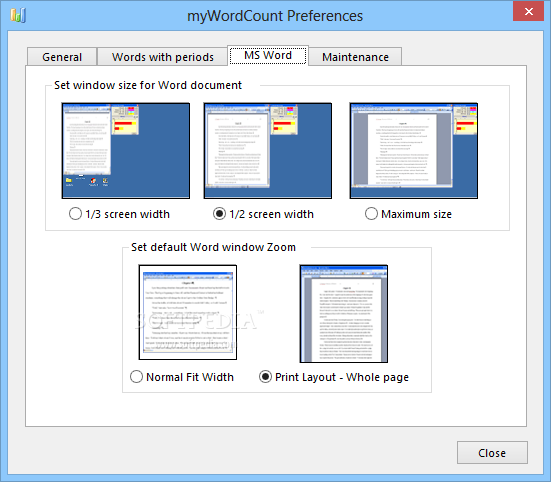Click the Maximum size preview thumbnail
Screen dimensions: 551x482
(414, 151)
